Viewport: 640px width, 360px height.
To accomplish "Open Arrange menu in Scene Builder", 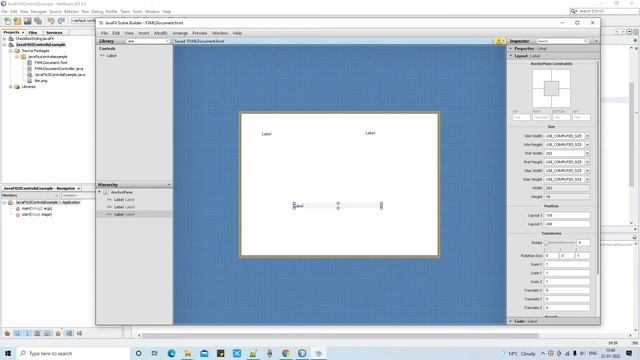I will coord(180,33).
